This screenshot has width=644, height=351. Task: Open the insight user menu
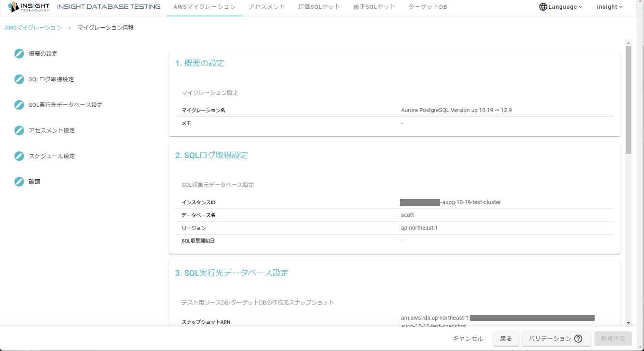[x=610, y=7]
